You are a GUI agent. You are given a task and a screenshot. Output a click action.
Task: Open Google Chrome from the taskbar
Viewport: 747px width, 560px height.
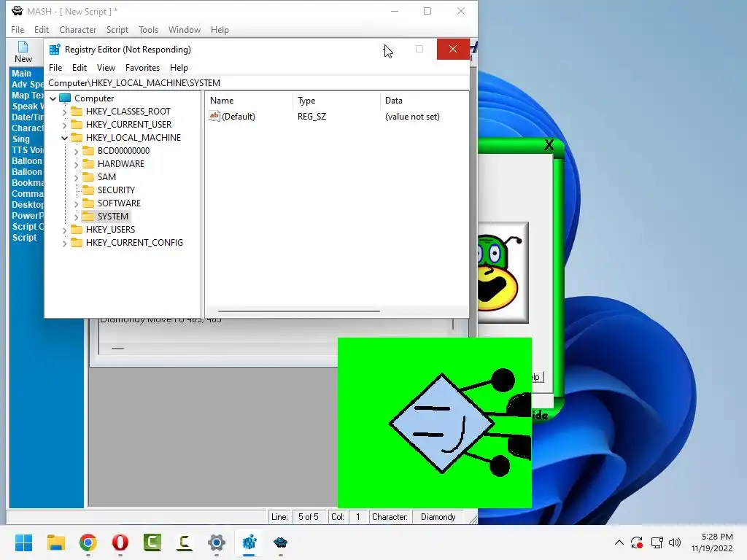(x=88, y=542)
